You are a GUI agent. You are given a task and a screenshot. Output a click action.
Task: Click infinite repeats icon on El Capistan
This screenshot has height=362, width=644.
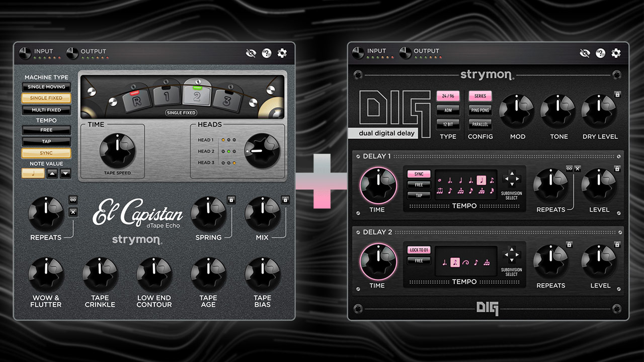73,200
